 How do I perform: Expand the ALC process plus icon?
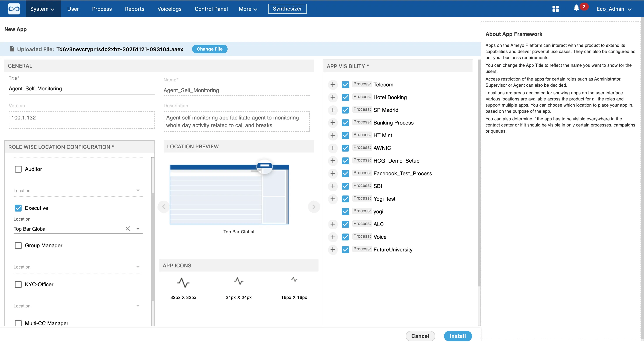coord(333,224)
